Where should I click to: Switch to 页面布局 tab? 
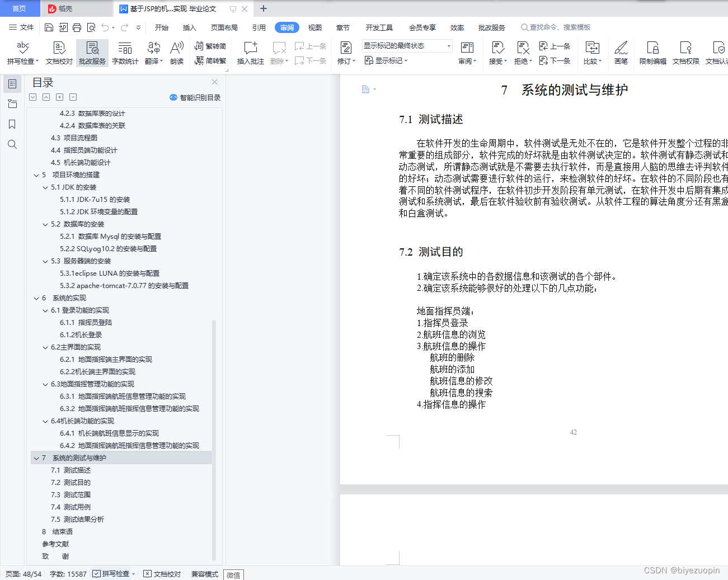[x=224, y=27]
